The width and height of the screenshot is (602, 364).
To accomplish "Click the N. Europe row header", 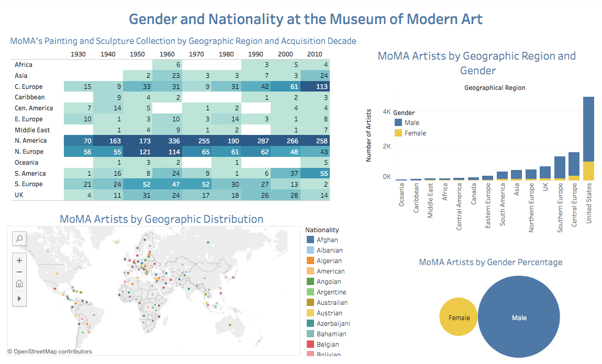I will (x=29, y=152).
